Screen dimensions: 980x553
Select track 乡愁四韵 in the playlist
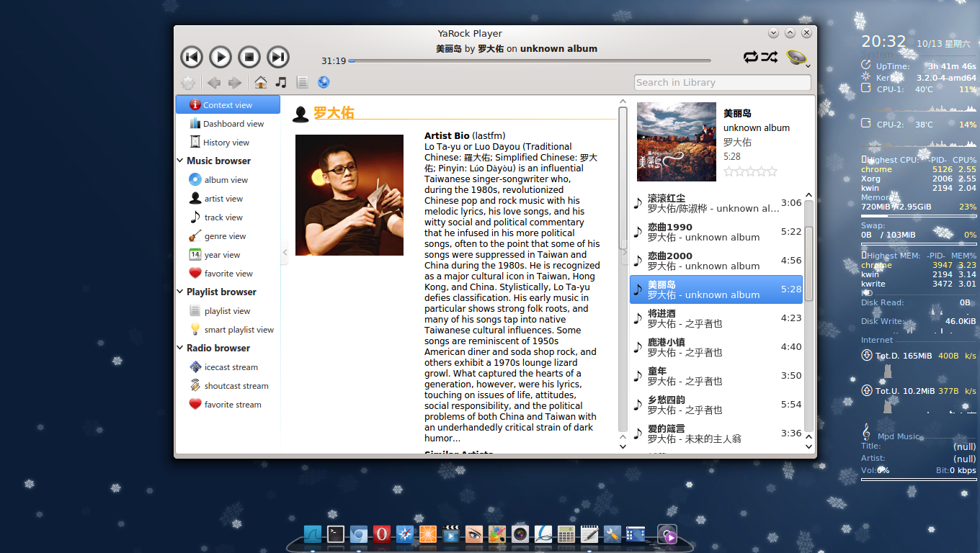pos(716,405)
